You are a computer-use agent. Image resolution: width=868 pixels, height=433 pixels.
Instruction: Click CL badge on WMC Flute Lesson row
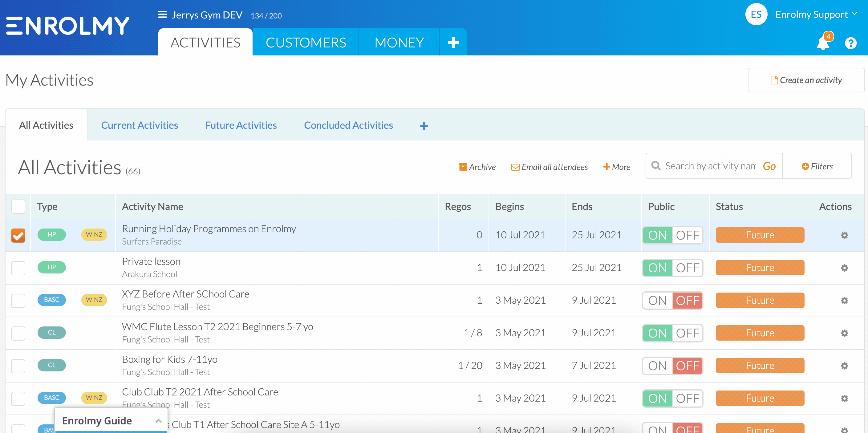[51, 333]
